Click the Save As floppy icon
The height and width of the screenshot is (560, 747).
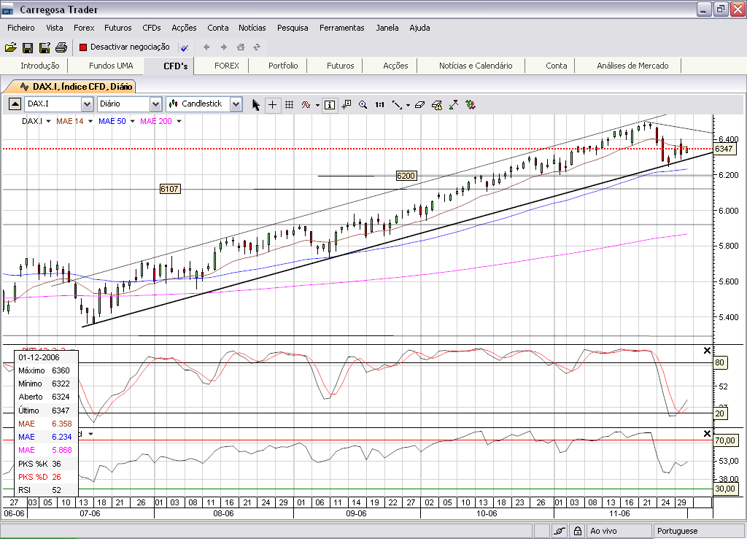coord(44,47)
